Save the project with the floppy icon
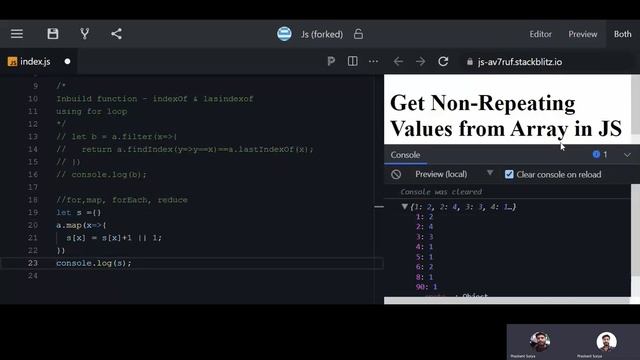The width and height of the screenshot is (640, 360). (53, 33)
